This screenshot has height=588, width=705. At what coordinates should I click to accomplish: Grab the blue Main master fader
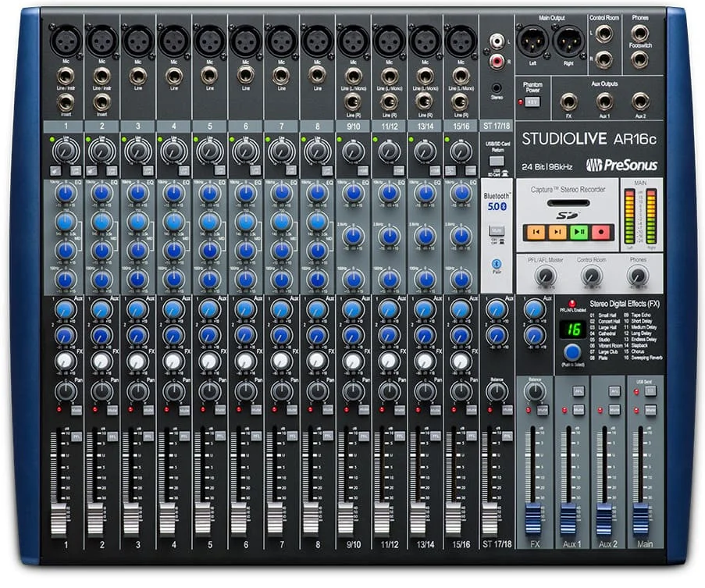(640, 519)
